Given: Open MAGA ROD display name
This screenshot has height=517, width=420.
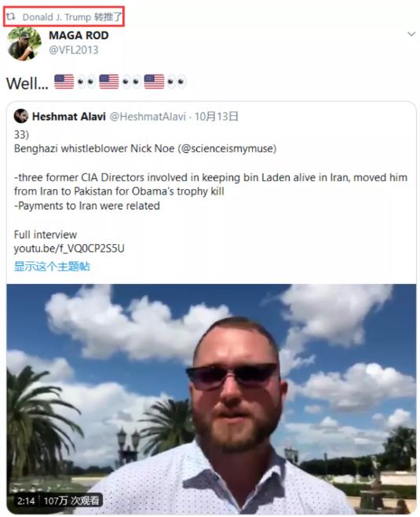Looking at the screenshot, I should [79, 35].
